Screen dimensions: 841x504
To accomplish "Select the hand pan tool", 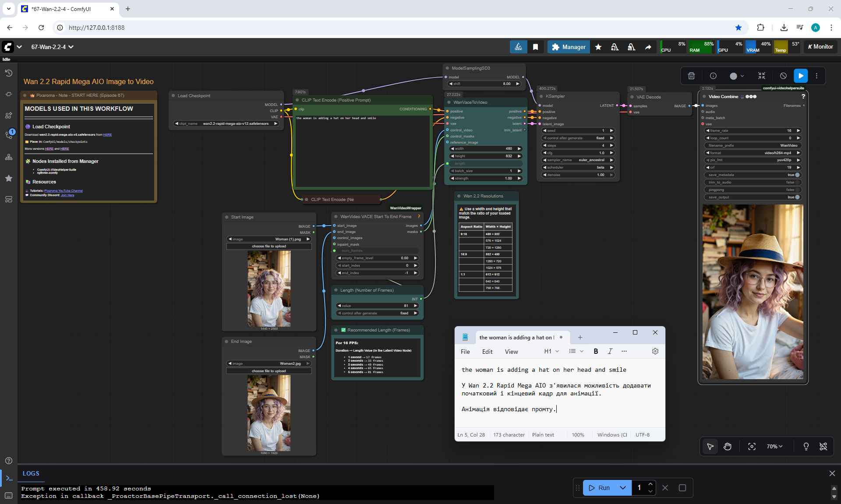I will [728, 446].
